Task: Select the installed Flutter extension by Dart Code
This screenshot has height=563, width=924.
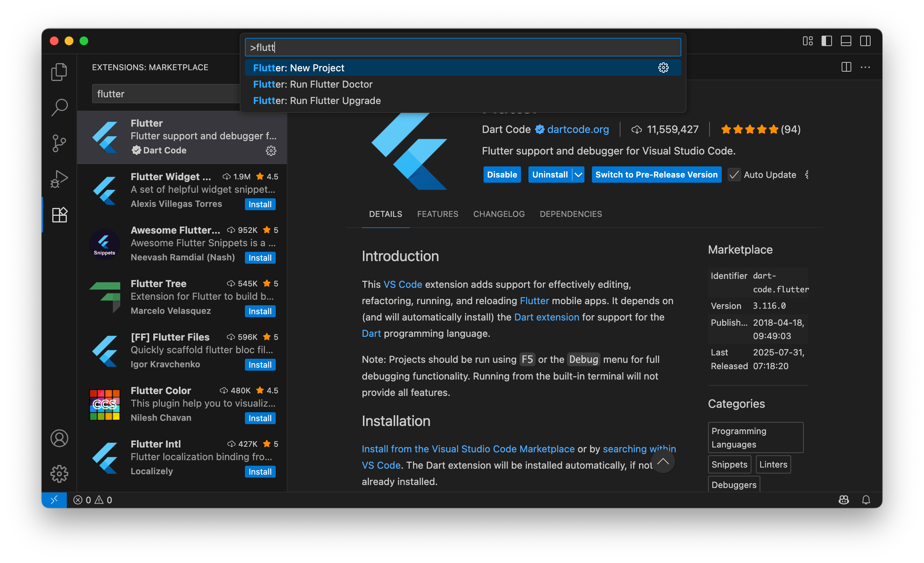Action: click(x=182, y=137)
